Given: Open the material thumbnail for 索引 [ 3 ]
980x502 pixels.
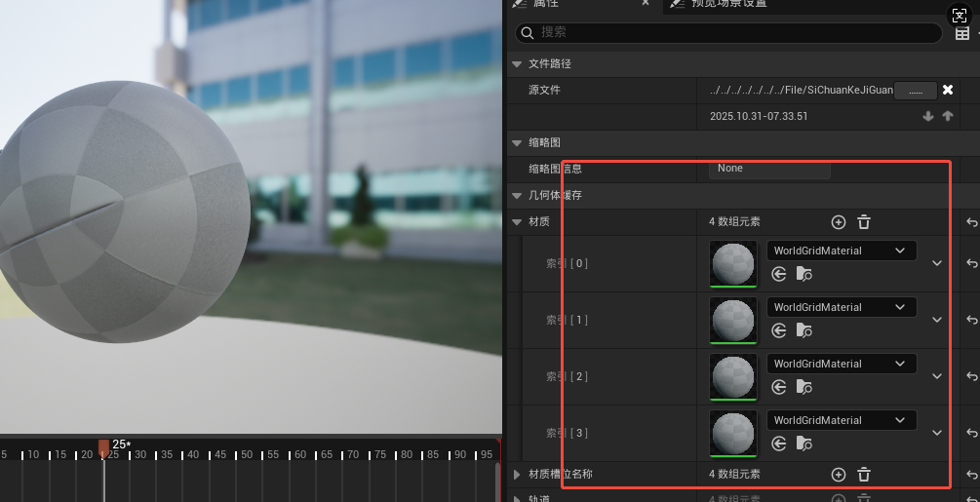Looking at the screenshot, I should point(733,434).
